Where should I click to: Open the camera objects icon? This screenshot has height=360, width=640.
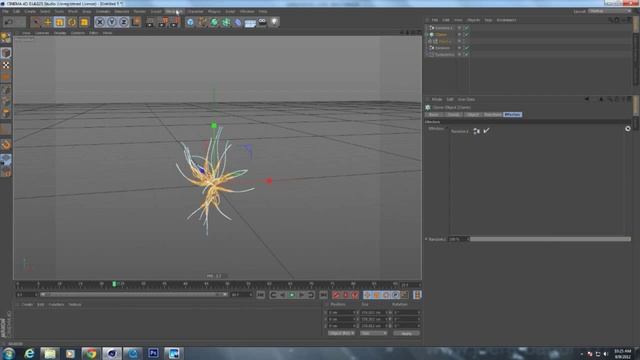262,22
